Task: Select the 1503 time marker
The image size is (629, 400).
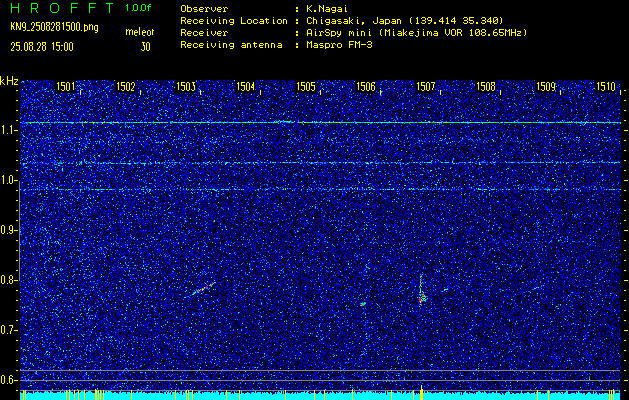Action: coord(186,87)
